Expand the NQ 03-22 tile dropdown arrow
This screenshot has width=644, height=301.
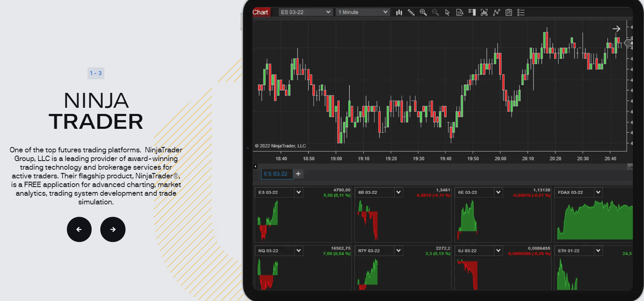[x=299, y=251]
